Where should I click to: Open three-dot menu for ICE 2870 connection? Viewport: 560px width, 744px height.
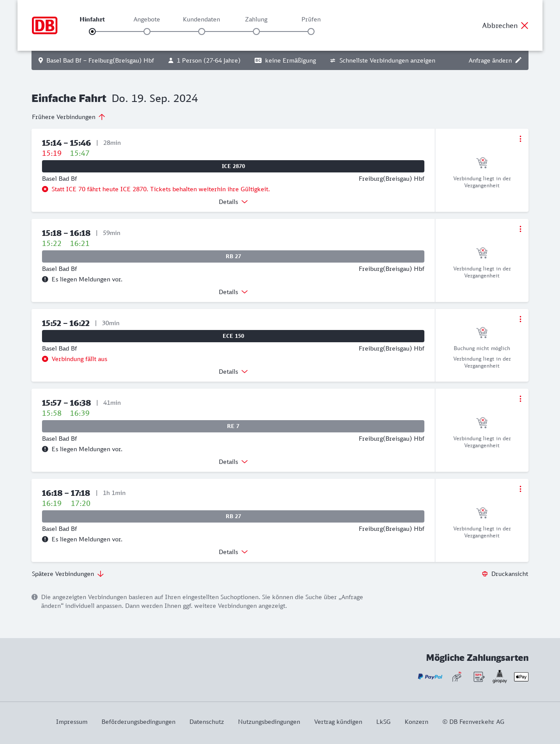[520, 139]
